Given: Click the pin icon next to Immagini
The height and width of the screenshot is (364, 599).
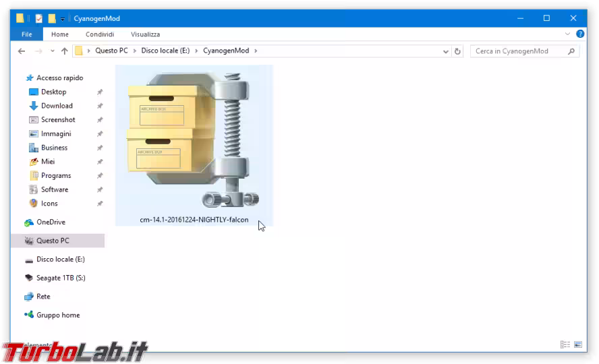Looking at the screenshot, I should pyautogui.click(x=100, y=134).
